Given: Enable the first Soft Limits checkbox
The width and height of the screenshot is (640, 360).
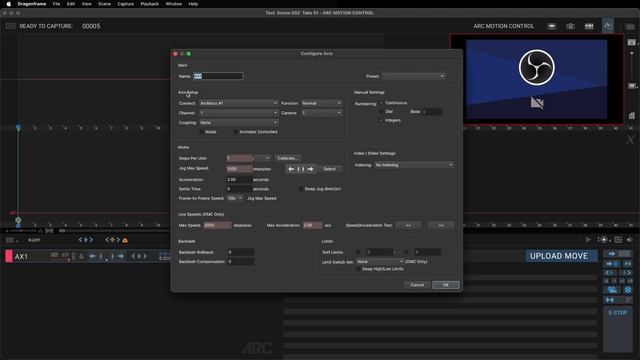Looking at the screenshot, I should coord(358,252).
